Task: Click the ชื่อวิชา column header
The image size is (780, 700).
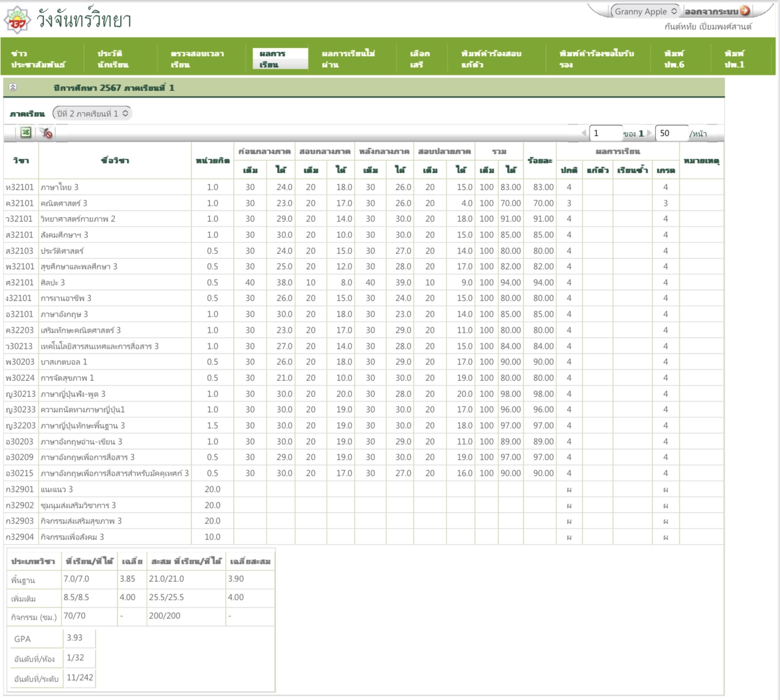Action: [115, 161]
